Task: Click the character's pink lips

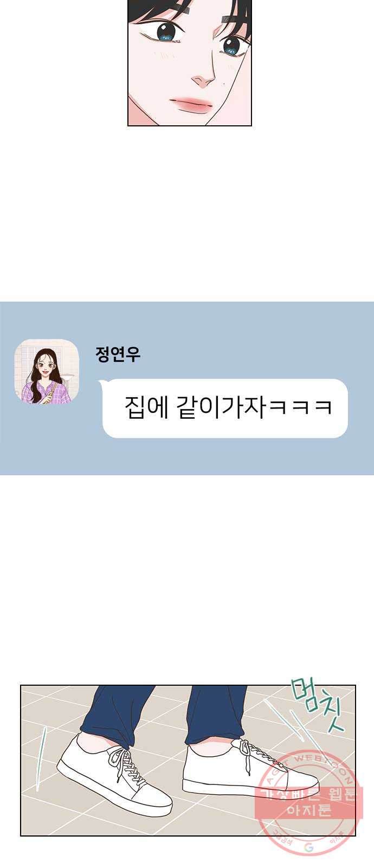Action: coord(191,105)
